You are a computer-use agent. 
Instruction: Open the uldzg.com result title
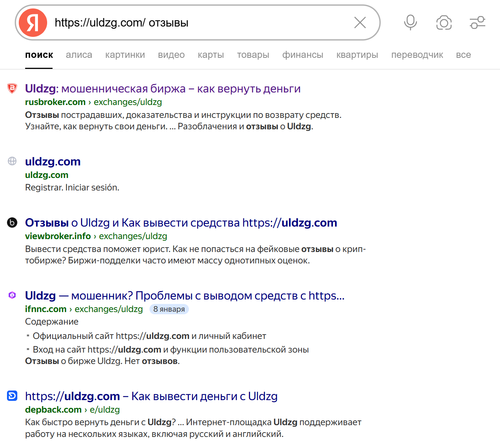(x=53, y=161)
